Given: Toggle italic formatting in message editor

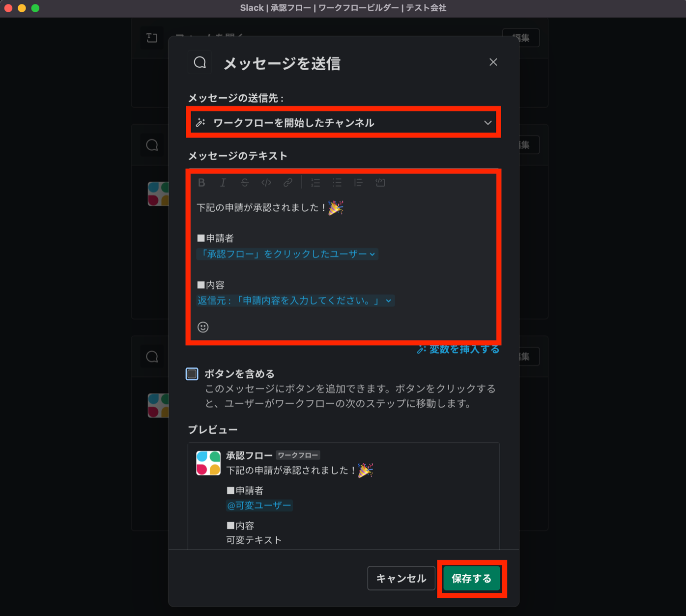Looking at the screenshot, I should (x=223, y=183).
